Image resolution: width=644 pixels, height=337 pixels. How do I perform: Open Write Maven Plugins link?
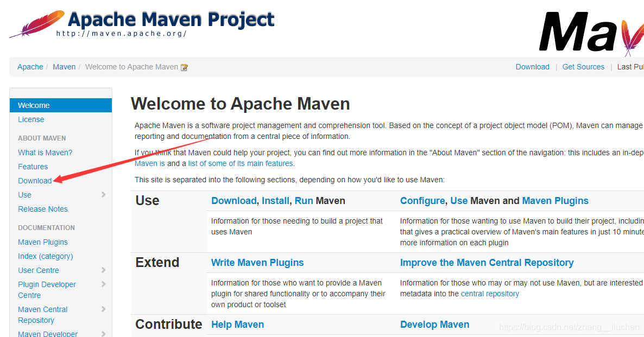click(257, 263)
